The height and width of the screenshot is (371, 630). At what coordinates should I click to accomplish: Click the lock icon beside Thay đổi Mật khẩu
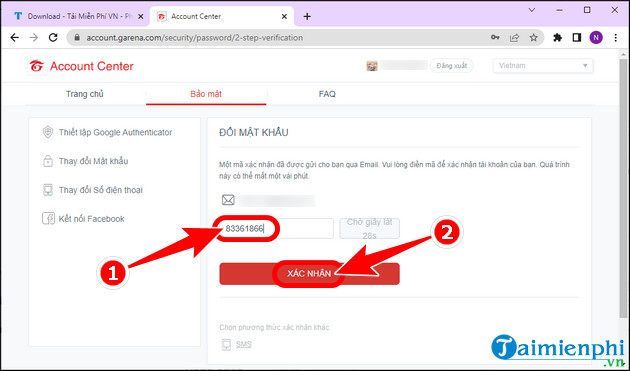tap(48, 161)
